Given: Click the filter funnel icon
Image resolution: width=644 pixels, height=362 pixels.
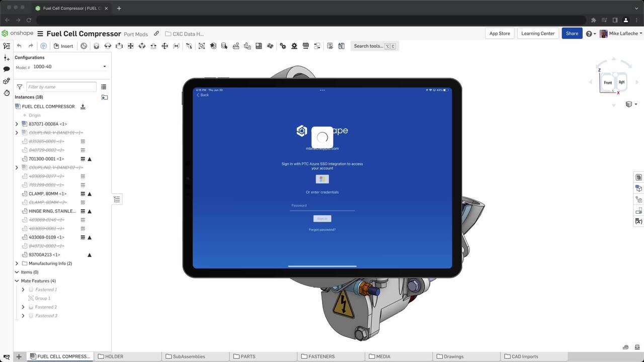Looking at the screenshot, I should click(x=20, y=87).
